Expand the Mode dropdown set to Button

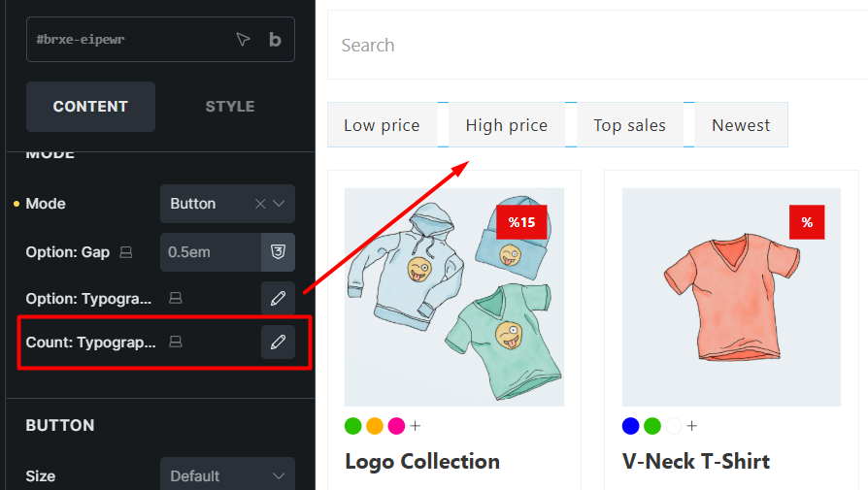click(280, 204)
